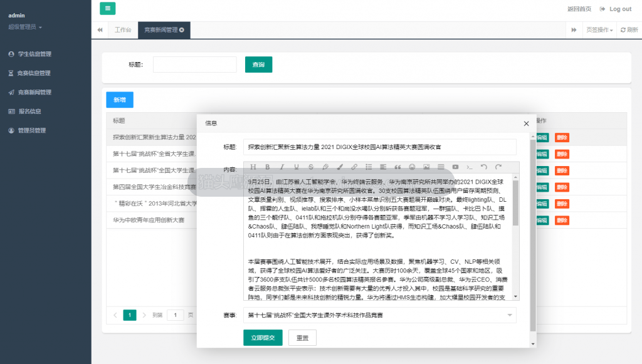Screen dimensions: 642x364
Task: Open text alignment options
Action: click(x=383, y=167)
